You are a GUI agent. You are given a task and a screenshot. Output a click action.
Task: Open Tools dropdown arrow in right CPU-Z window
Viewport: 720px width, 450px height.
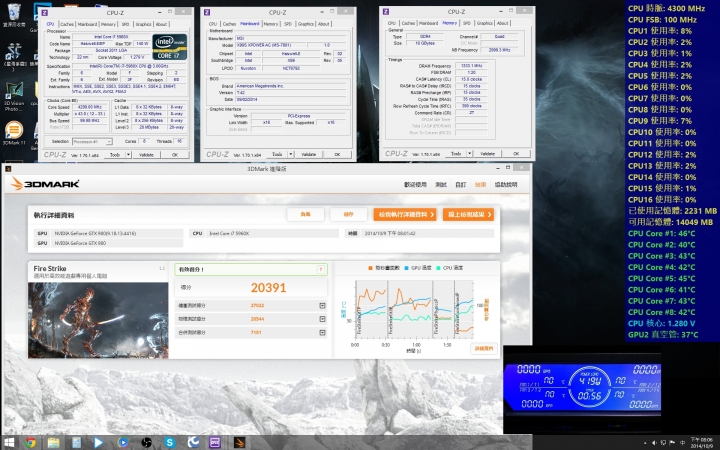tap(469, 154)
